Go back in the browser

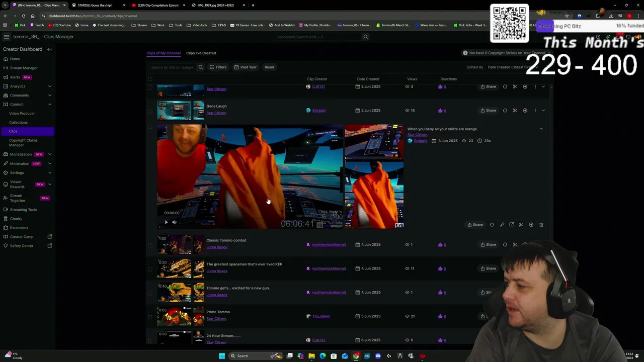(x=6, y=16)
